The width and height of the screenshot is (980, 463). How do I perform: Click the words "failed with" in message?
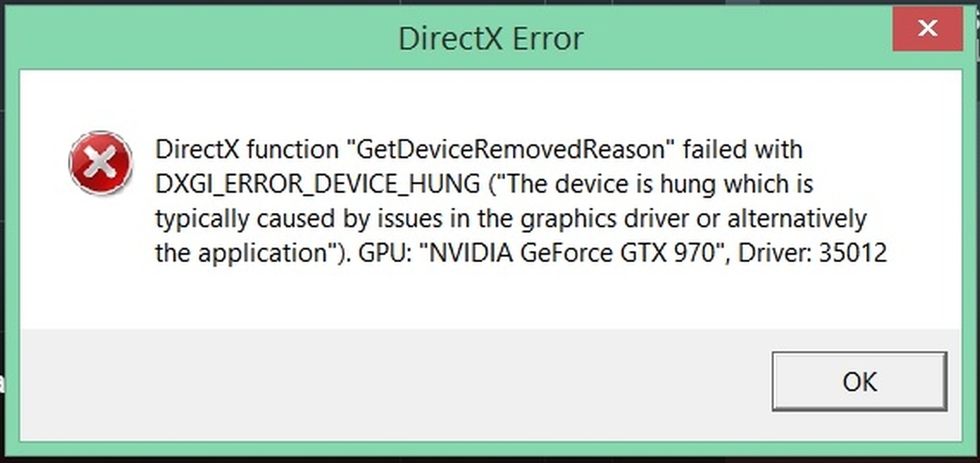click(743, 150)
